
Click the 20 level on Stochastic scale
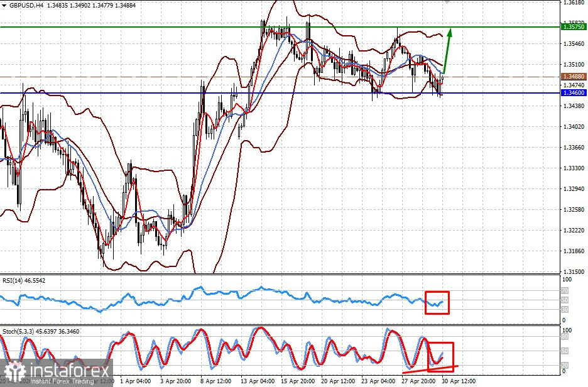tap(565, 365)
